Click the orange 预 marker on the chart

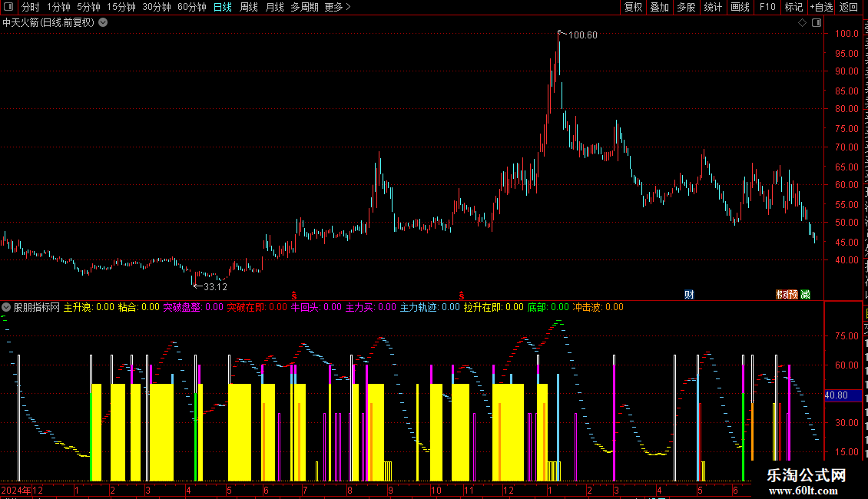(x=793, y=294)
